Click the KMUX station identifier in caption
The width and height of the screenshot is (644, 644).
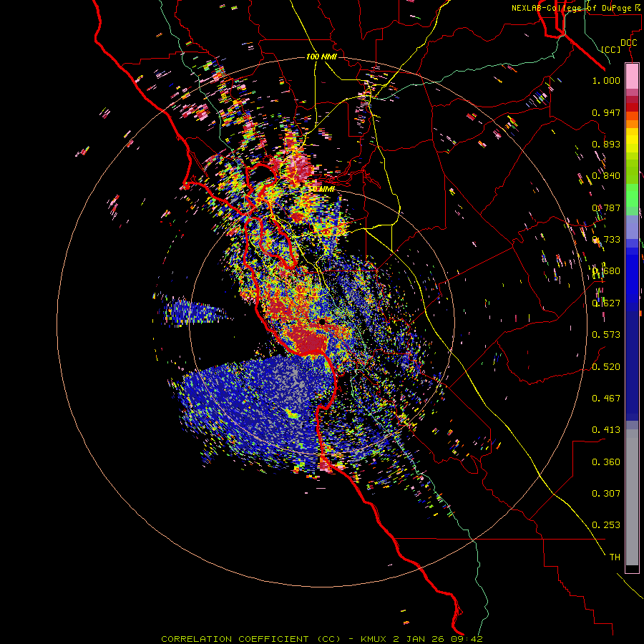click(x=374, y=639)
